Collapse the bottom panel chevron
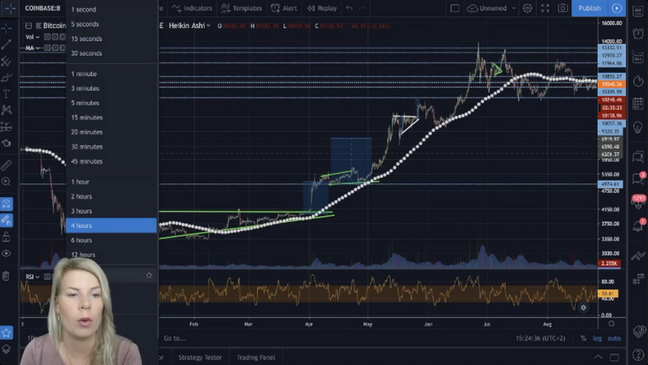This screenshot has height=365, width=648. point(598,357)
